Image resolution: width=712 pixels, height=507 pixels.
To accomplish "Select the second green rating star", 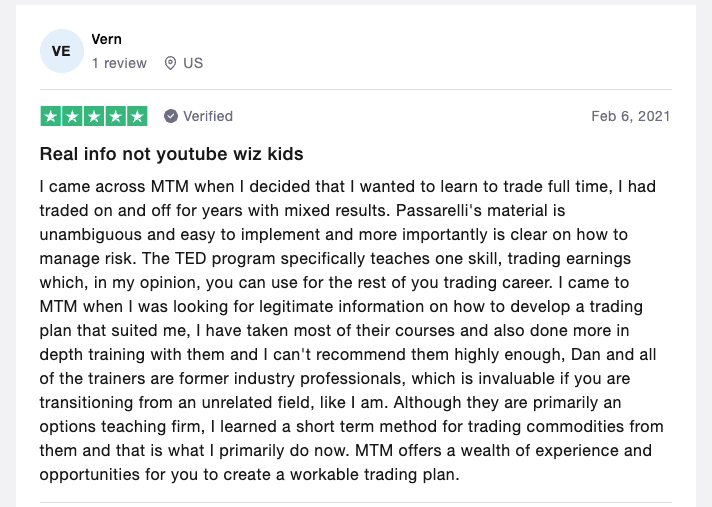I will pyautogui.click(x=72, y=116).
